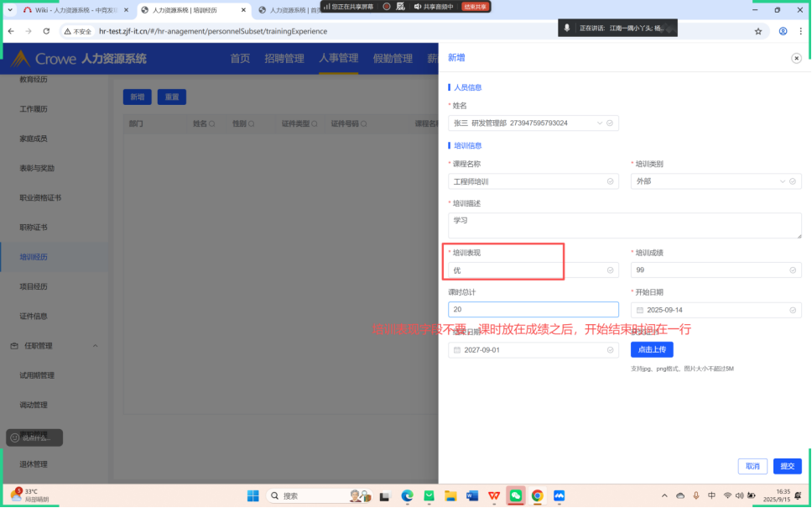Viewport: 812px width, 508px height.
Task: Close the Wiki browser tab
Action: pos(126,10)
